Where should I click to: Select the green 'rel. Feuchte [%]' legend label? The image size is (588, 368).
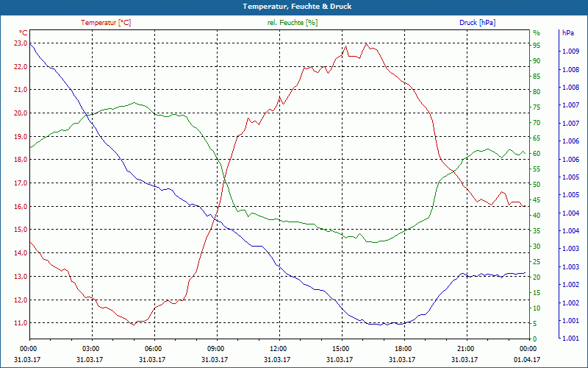pos(293,23)
